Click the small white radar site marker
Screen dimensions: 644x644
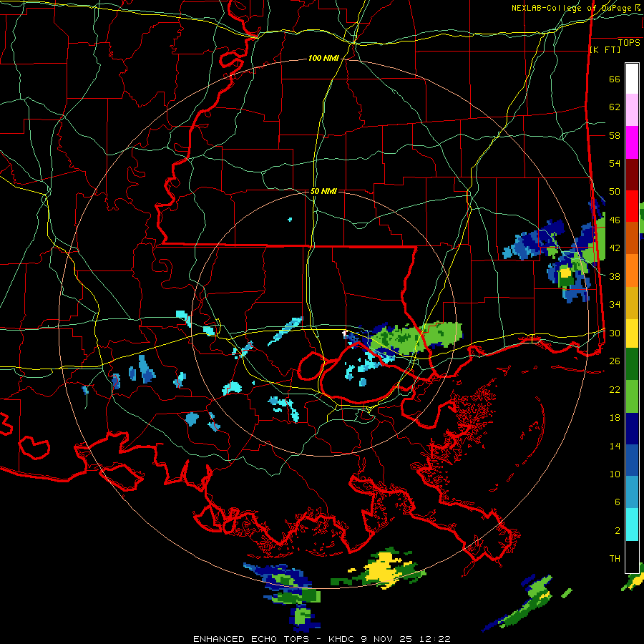(345, 334)
